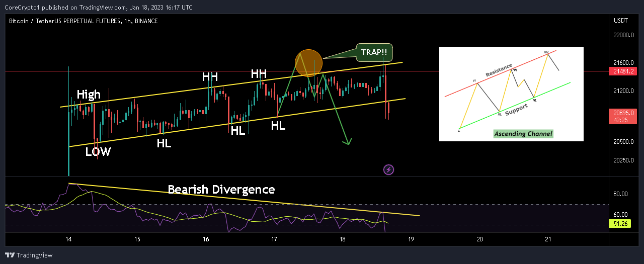Select the "High" annotation text
The width and height of the screenshot is (644, 264).
[89, 95]
